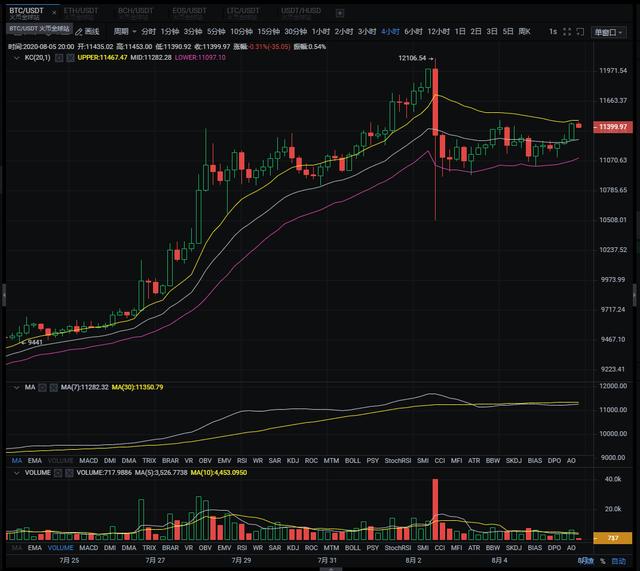Open the 周期 period dropdown
Viewport: 640px width, 571px height.
click(124, 31)
